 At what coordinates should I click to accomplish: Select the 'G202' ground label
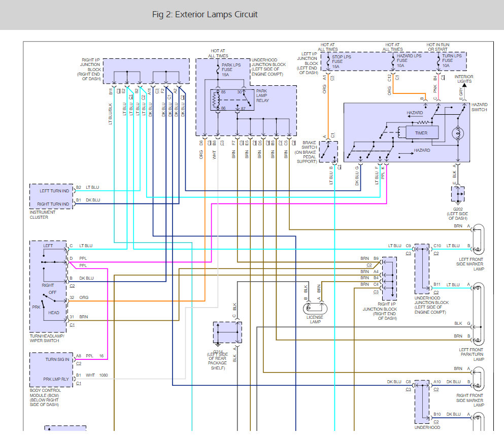tap(458, 209)
